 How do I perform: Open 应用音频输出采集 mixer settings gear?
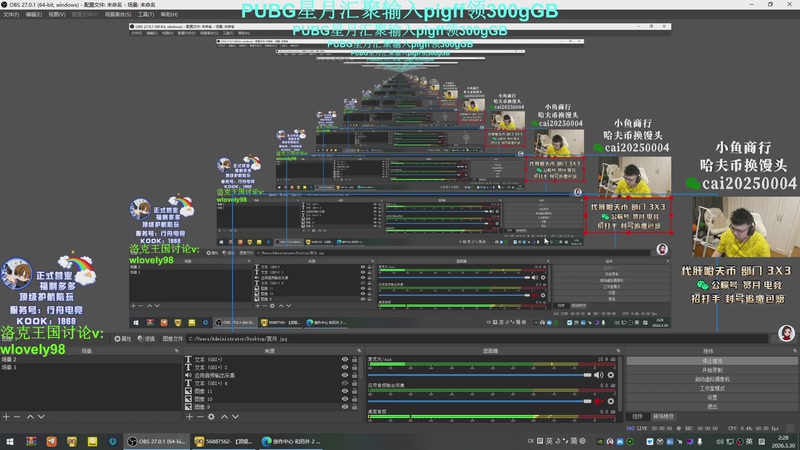[611, 401]
